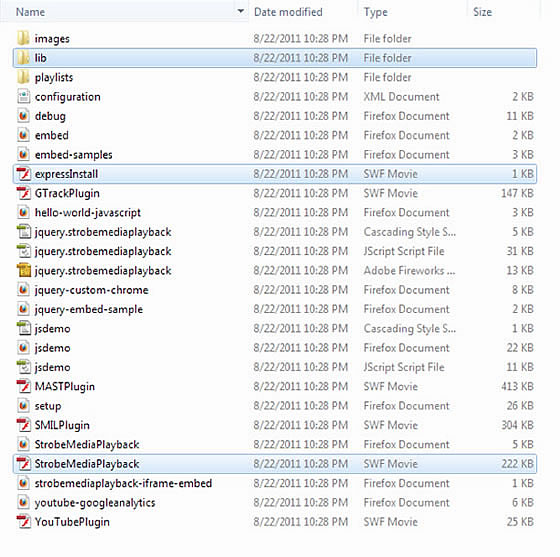The image size is (560, 557).
Task: Click the jquery-custom-chrome file icon
Action: pos(24,290)
